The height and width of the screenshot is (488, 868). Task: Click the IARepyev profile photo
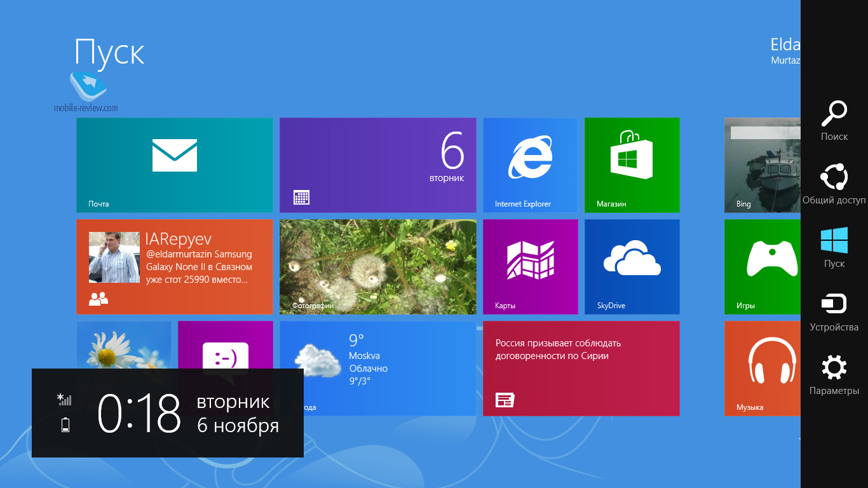[x=114, y=257]
